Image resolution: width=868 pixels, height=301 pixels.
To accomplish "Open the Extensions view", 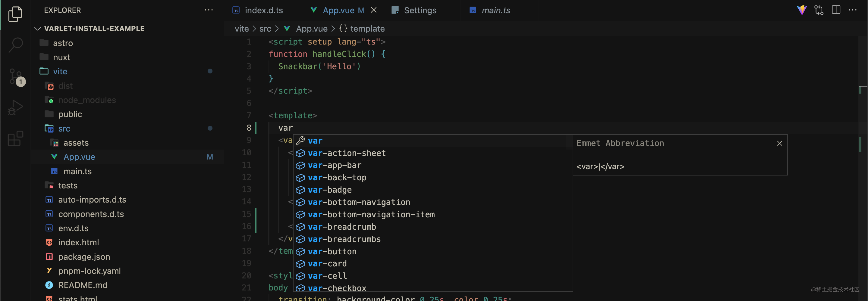I will pyautogui.click(x=15, y=138).
